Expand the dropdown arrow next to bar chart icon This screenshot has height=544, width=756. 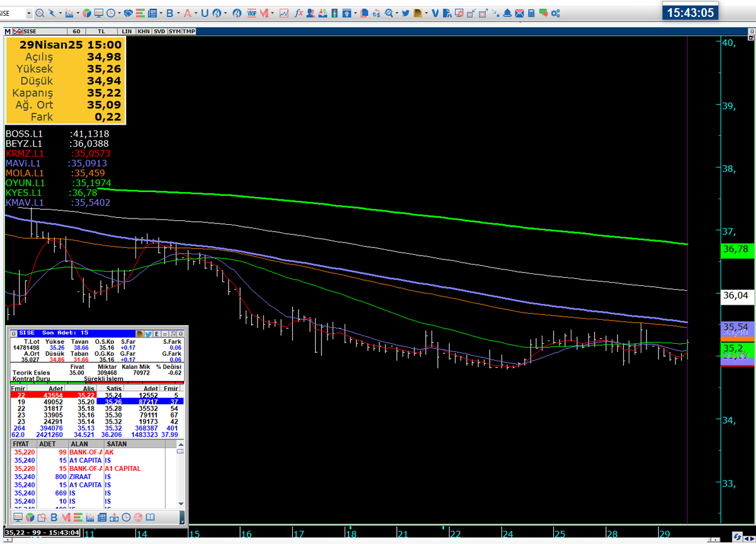point(77,13)
